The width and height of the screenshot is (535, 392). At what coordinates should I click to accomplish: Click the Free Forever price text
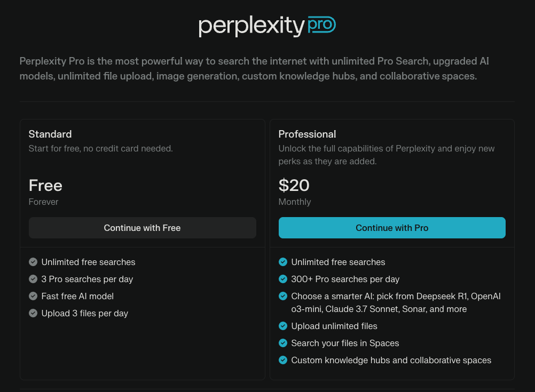pos(45,192)
